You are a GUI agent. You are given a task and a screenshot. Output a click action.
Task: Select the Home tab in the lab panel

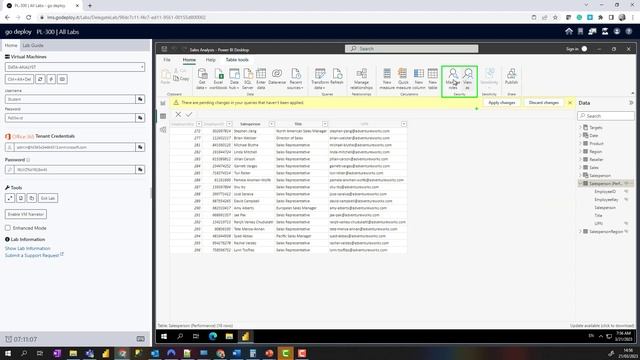11,45
